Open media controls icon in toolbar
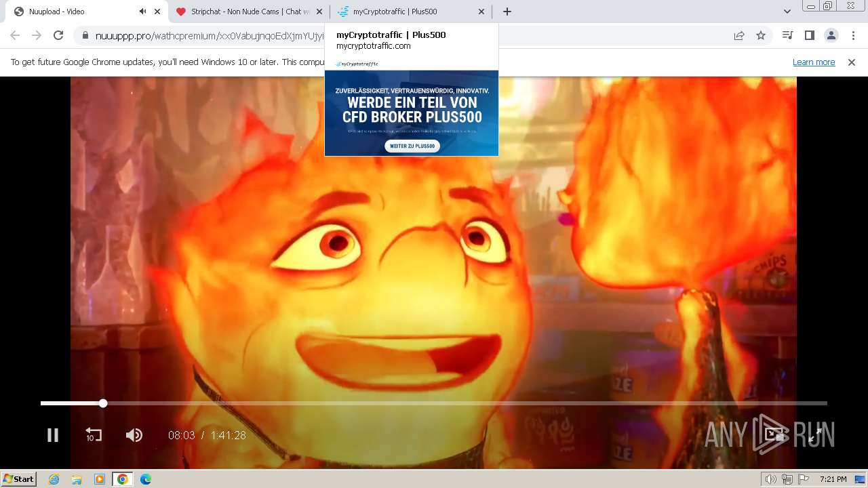868x488 pixels. tap(787, 35)
